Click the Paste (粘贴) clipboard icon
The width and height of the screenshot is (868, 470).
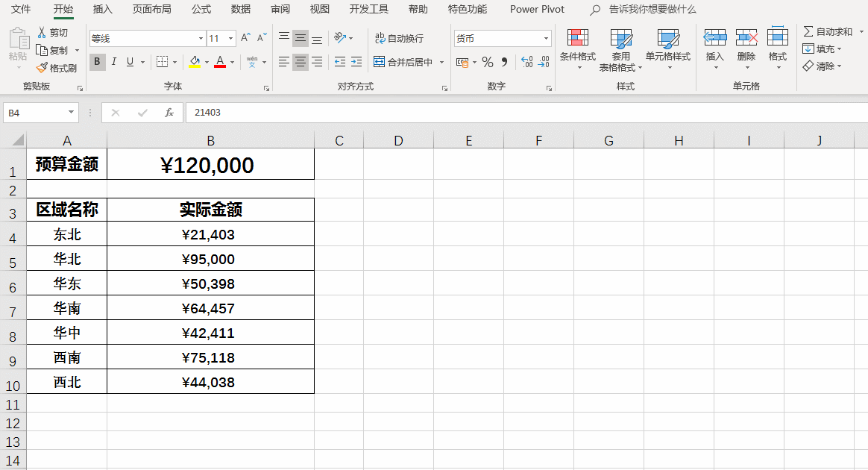click(18, 40)
